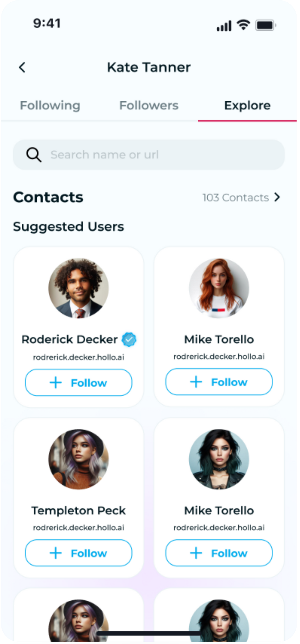Tap the red-haired Mike Torello avatar

pyautogui.click(x=219, y=288)
